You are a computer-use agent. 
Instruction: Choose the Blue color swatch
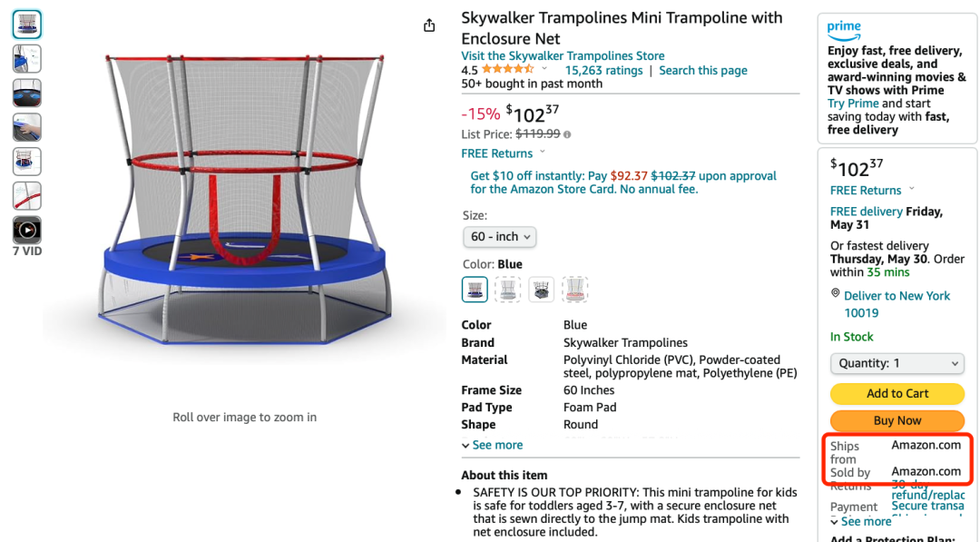(x=475, y=290)
